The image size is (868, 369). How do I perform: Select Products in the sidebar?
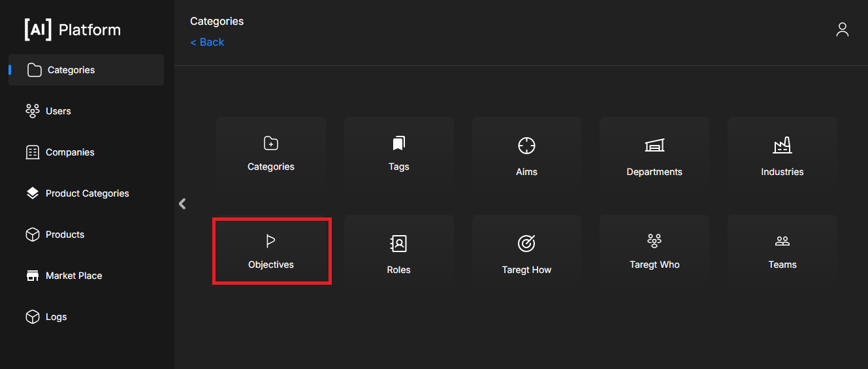[x=65, y=234]
